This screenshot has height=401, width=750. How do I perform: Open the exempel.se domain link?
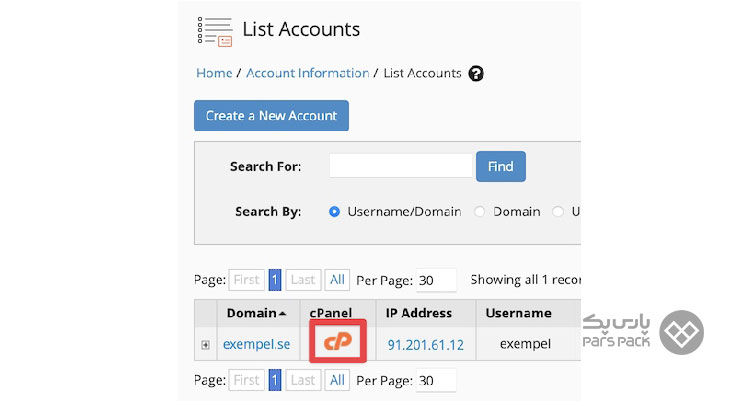[256, 344]
